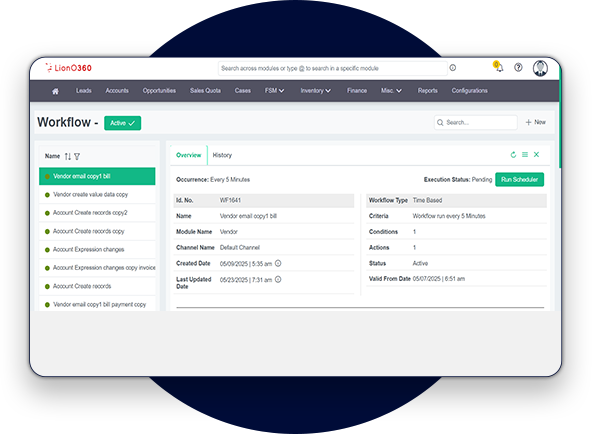
Task: Expand the Misc. dropdown menu
Action: 391,91
